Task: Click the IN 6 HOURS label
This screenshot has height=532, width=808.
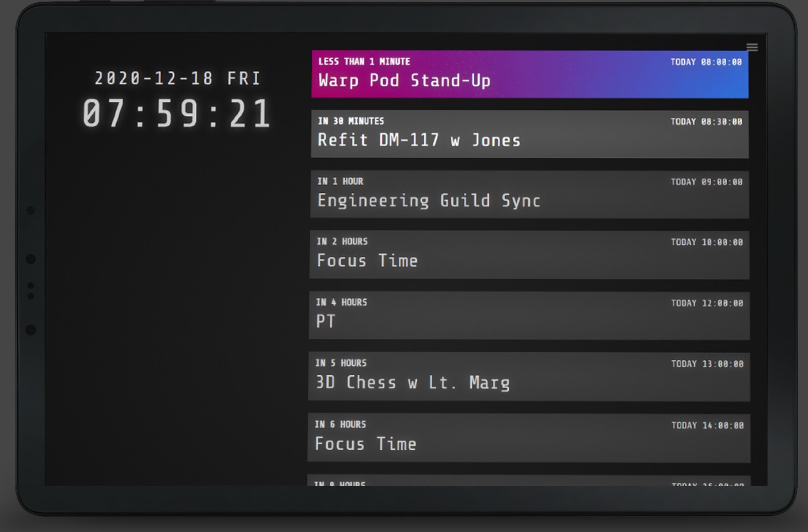Action: (x=340, y=425)
